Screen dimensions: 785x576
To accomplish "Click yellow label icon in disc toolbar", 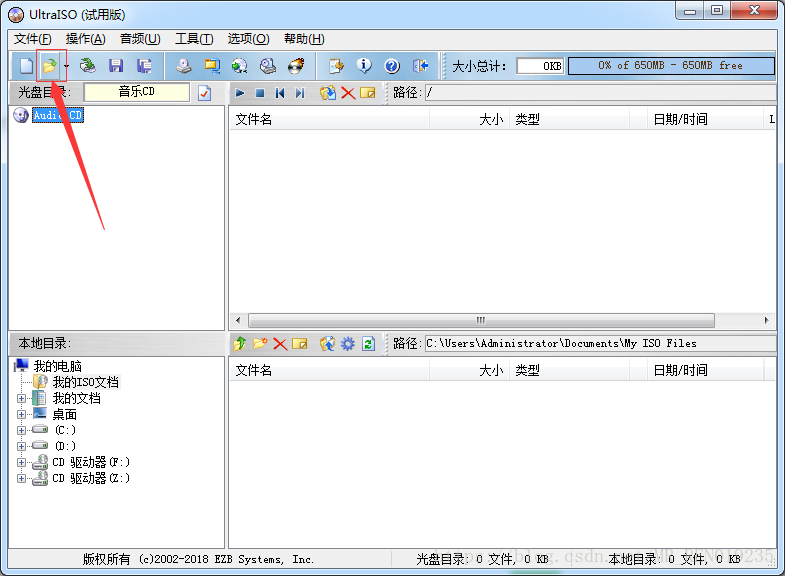I will 367,93.
